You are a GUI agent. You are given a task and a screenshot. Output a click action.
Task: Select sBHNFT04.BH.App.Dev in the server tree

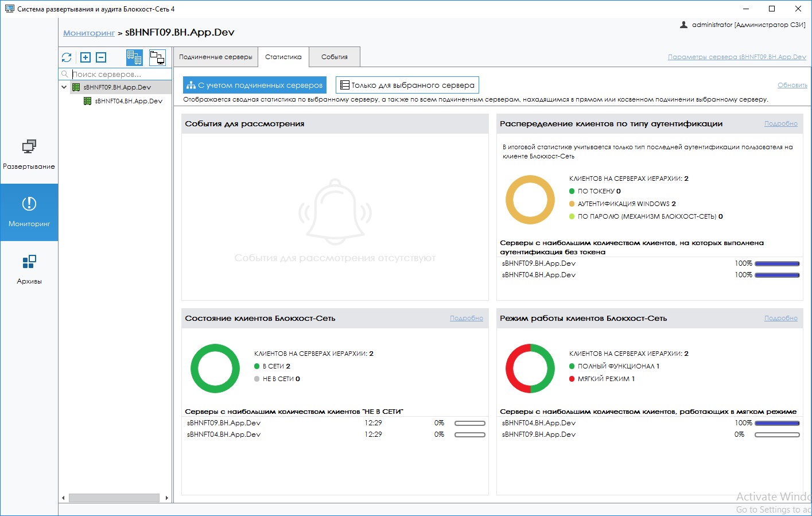(129, 101)
